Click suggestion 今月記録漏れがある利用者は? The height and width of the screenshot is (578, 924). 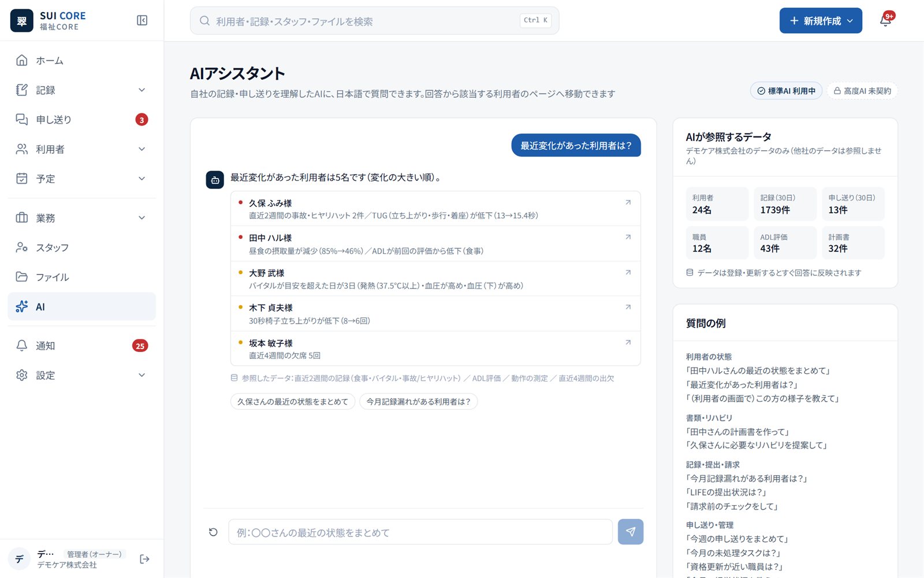(419, 402)
